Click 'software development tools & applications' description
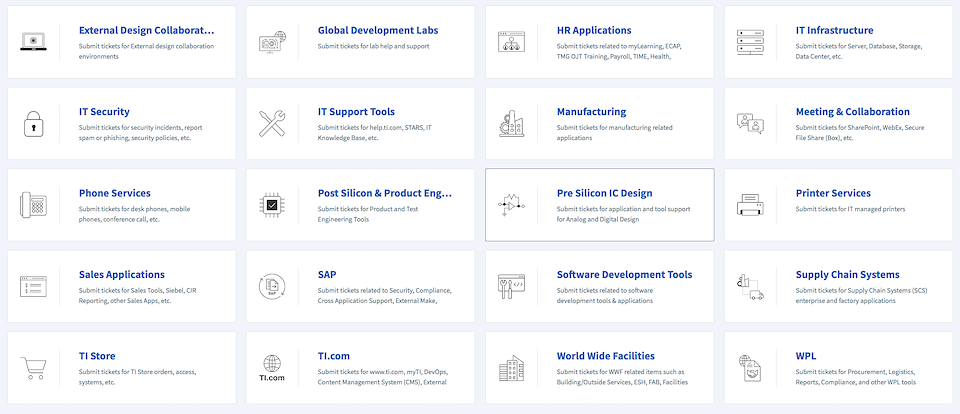This screenshot has width=960, height=414. (605, 295)
